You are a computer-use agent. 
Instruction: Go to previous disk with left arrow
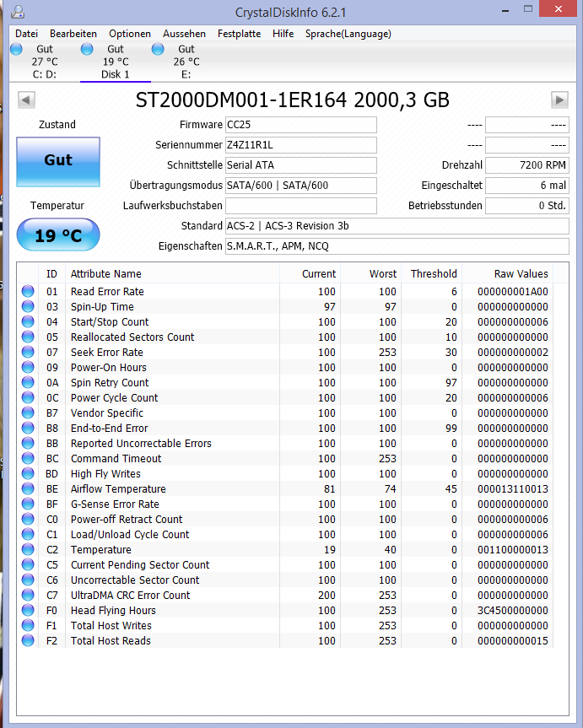pyautogui.click(x=26, y=100)
